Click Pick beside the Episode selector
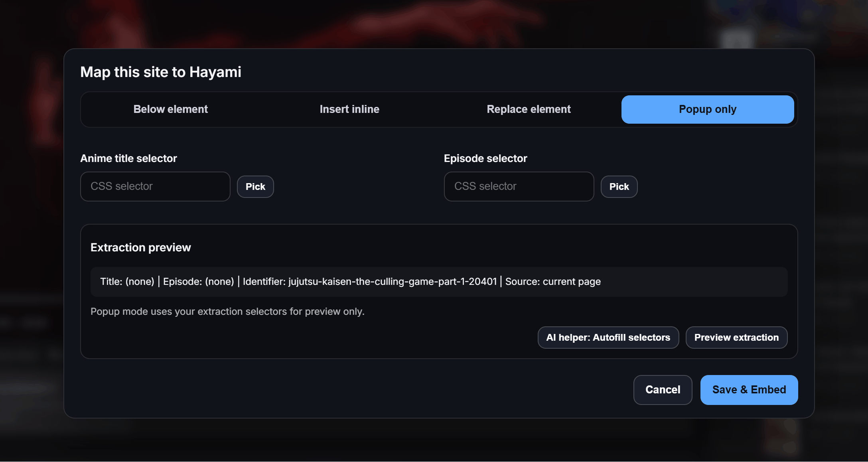Screen dimensions: 868x462 click(x=619, y=187)
